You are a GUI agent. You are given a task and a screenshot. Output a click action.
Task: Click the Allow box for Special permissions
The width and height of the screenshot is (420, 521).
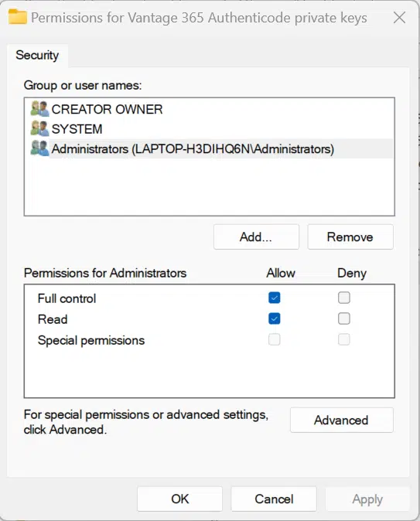[275, 339]
